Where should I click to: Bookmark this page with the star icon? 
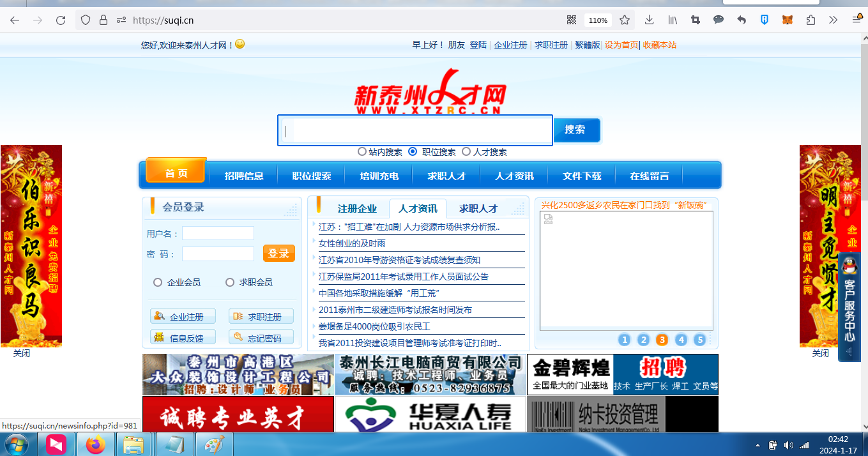tap(625, 20)
